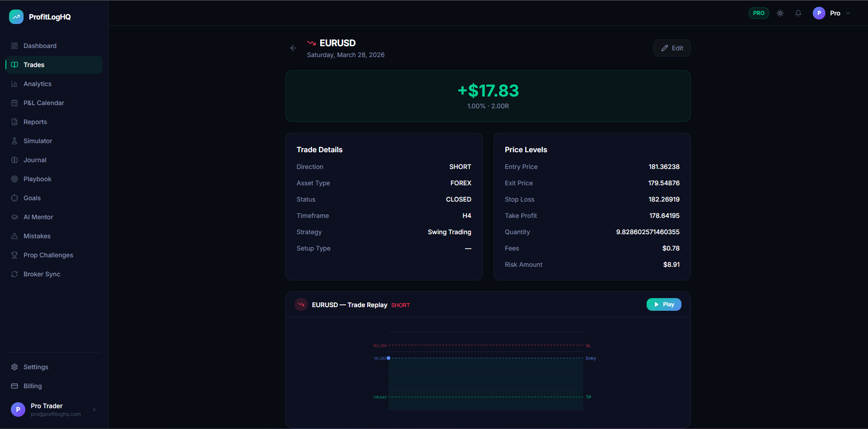Image resolution: width=868 pixels, height=429 pixels.
Task: Open the Pro account dropdown chevron
Action: pyautogui.click(x=848, y=13)
